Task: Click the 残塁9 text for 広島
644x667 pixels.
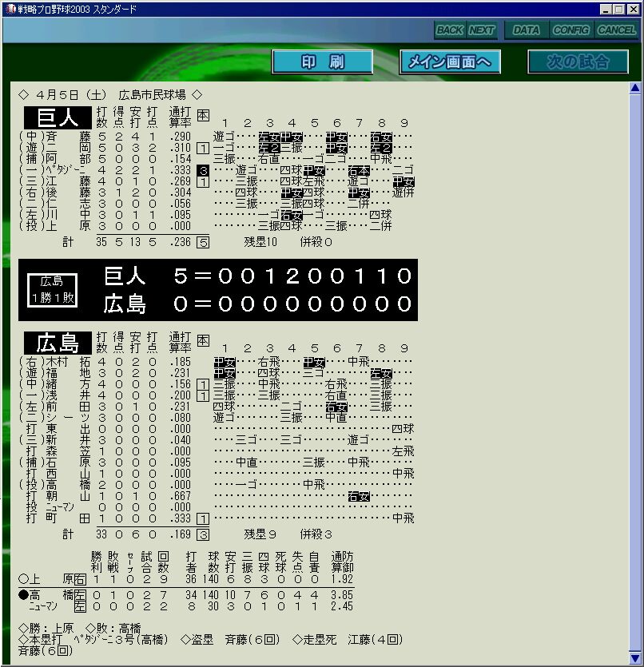Action: (260, 534)
